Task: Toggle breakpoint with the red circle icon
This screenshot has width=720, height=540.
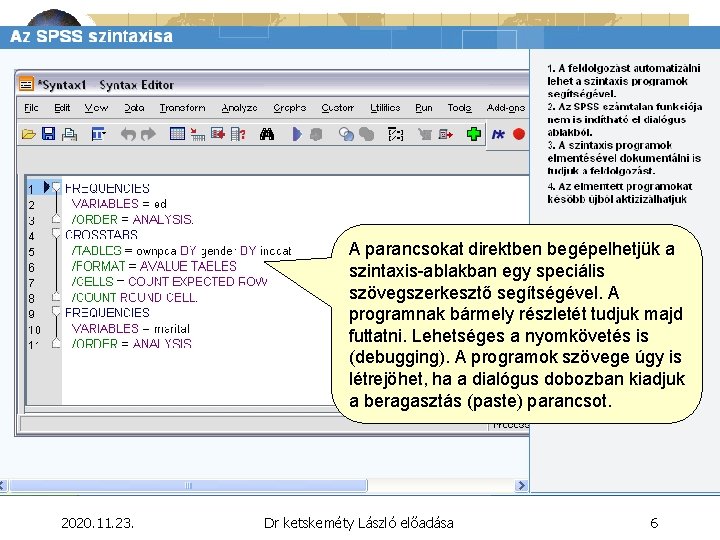Action: [x=519, y=134]
